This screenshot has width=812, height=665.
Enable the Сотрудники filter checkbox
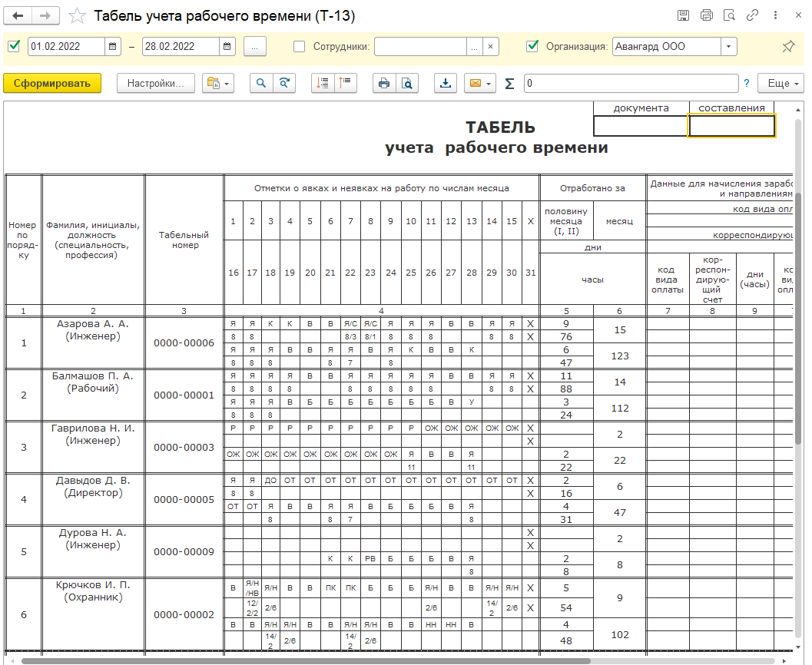point(300,47)
